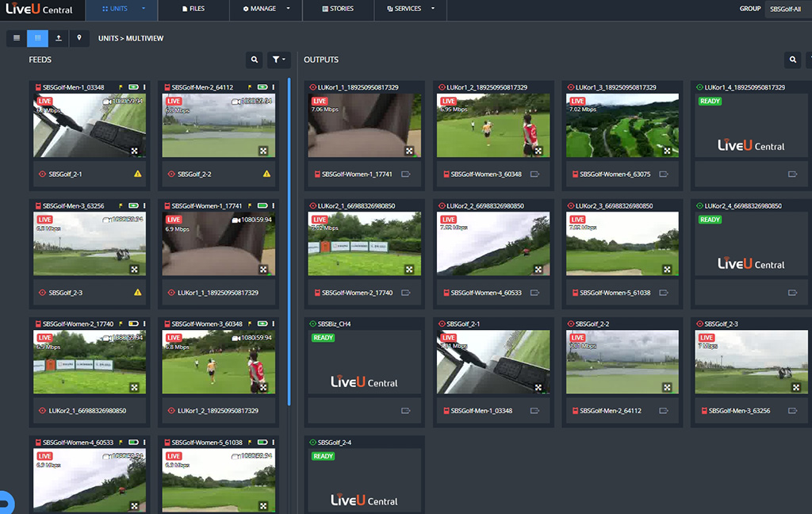Open the FILES menu

(193, 9)
